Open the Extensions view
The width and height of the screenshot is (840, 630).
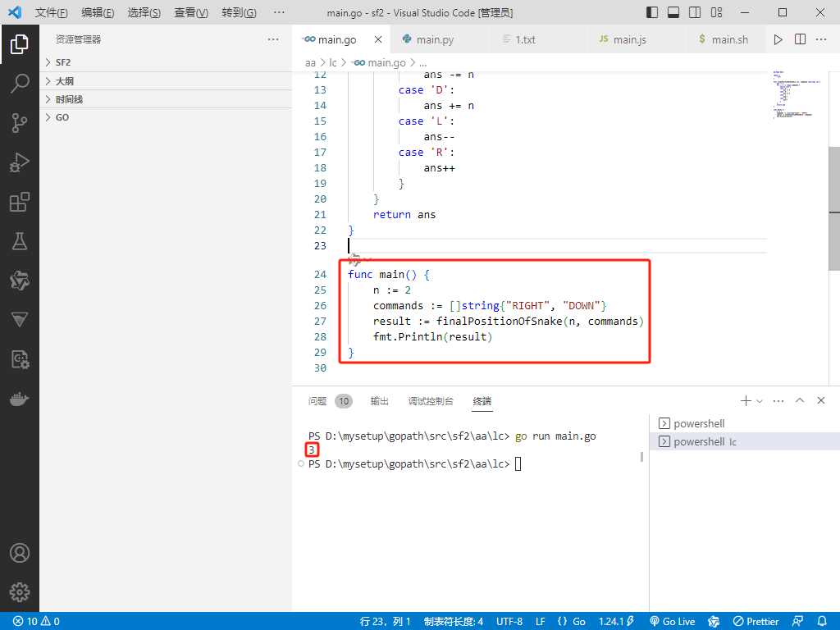tap(20, 202)
